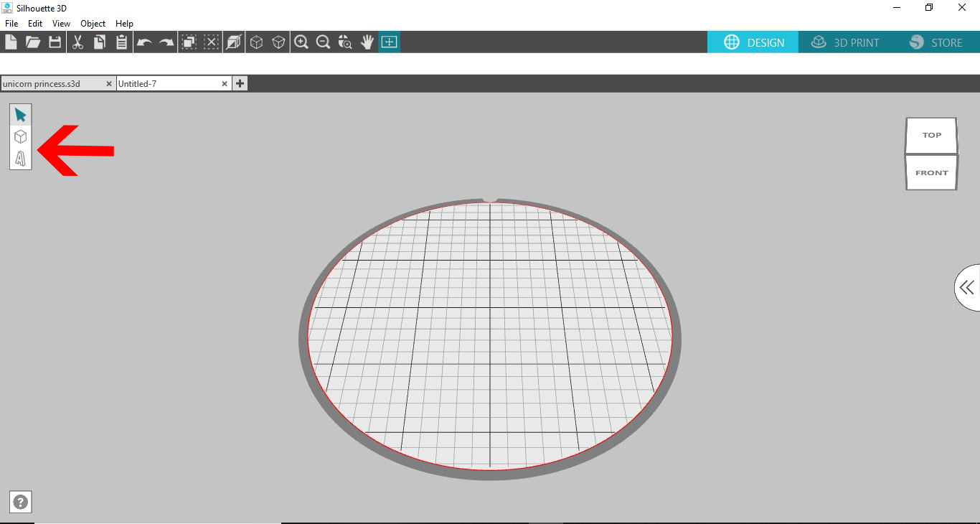Open a file using the folder icon
Screen dimensions: 980x524
point(33,42)
